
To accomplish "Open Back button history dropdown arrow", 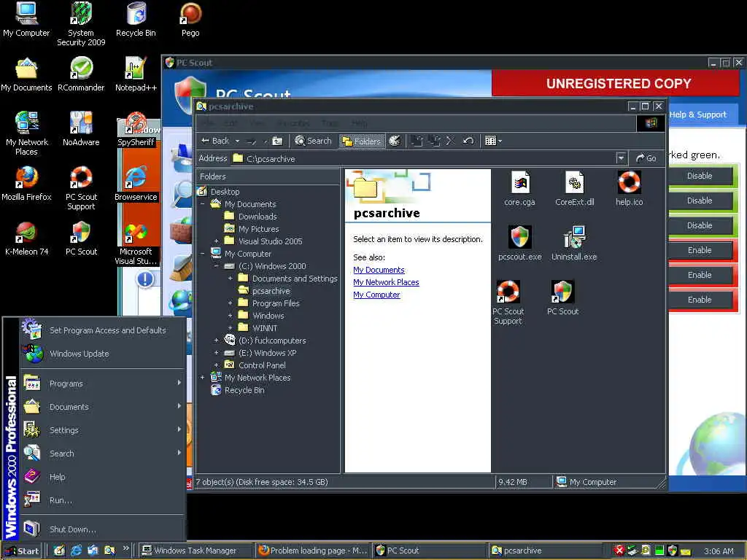I will pyautogui.click(x=237, y=141).
